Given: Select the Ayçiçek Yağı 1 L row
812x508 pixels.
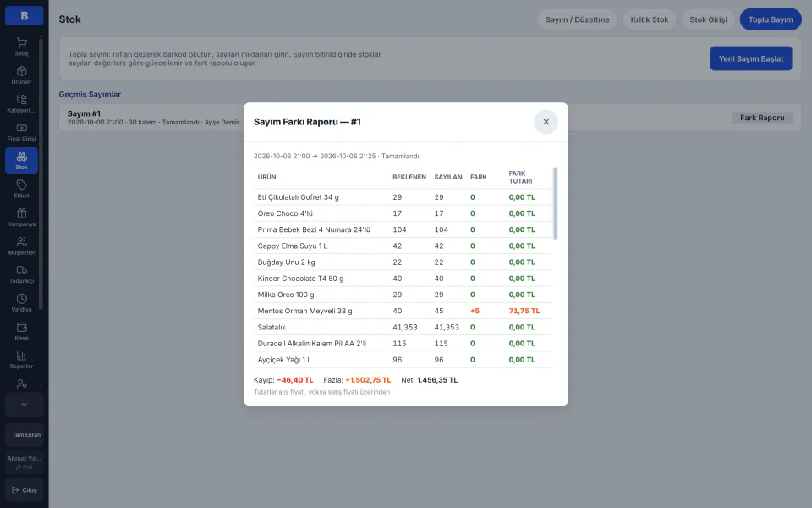Looking at the screenshot, I should (403, 360).
